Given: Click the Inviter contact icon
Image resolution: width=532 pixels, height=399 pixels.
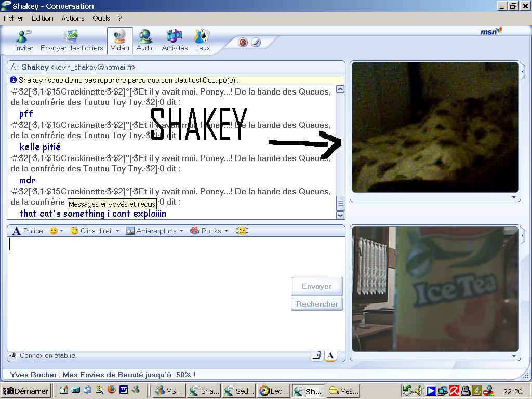Looking at the screenshot, I should [24, 41].
